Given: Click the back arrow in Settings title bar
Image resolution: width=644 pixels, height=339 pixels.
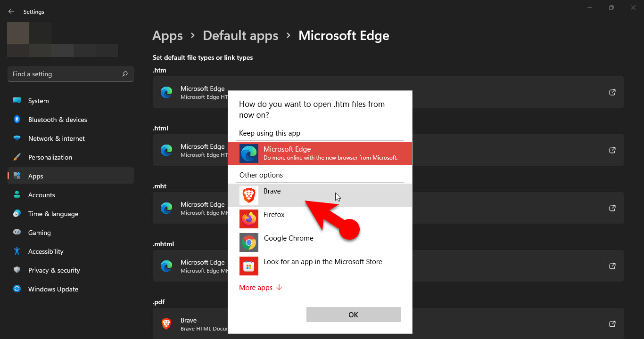Looking at the screenshot, I should click(x=11, y=11).
